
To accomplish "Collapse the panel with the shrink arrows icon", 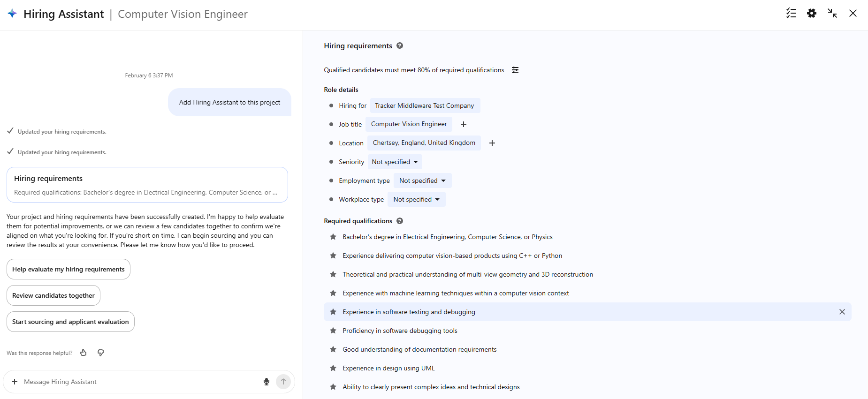I will click(x=832, y=13).
